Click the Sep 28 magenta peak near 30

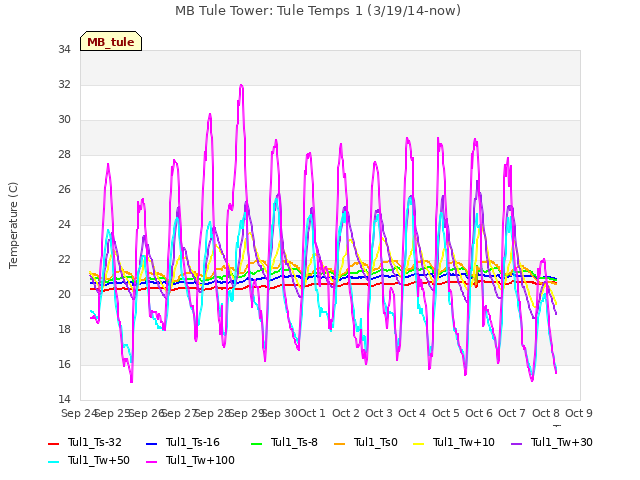point(210,114)
